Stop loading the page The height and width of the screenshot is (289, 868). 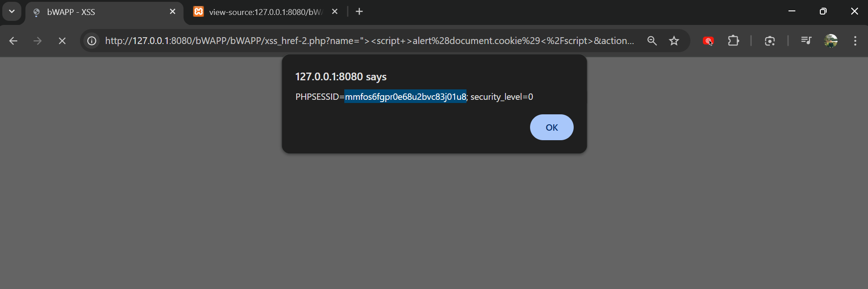tap(62, 41)
